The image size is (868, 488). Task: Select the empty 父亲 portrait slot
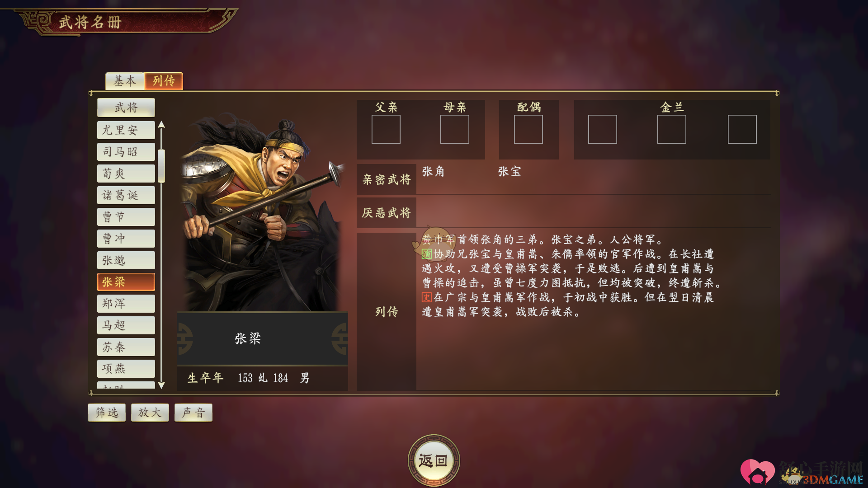pyautogui.click(x=386, y=129)
